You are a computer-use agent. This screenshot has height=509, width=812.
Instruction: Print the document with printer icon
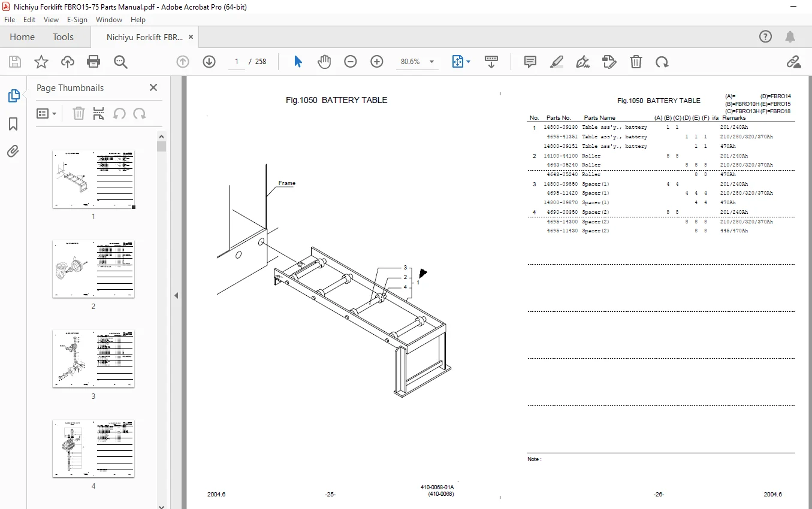[93, 62]
